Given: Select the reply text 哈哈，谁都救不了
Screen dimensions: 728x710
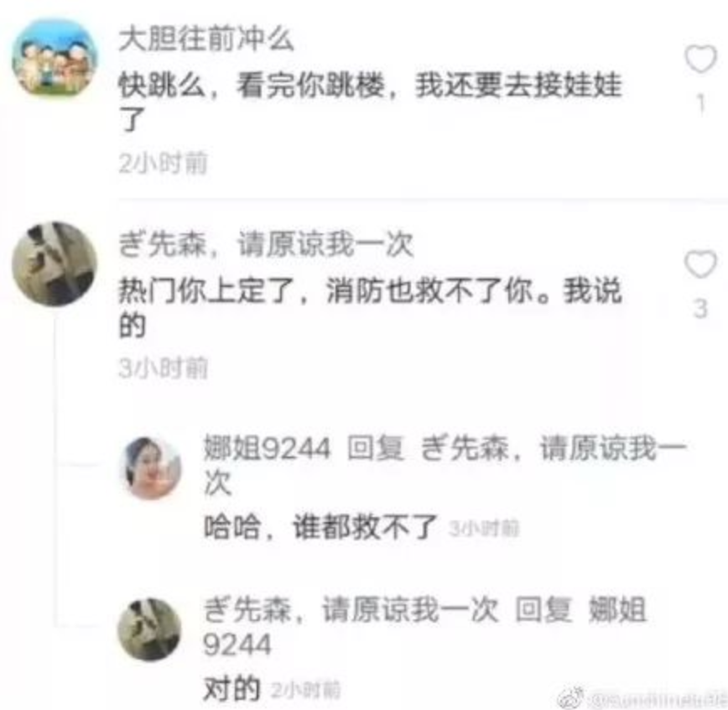Looking at the screenshot, I should coord(321,527).
